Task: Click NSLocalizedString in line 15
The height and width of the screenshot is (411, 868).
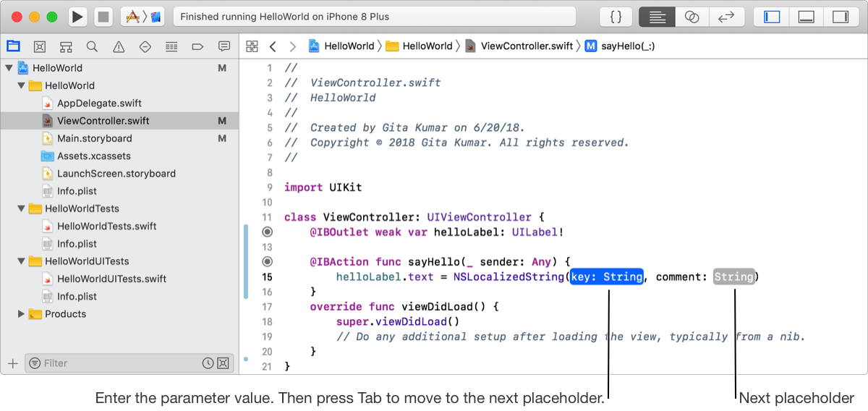Action: click(509, 276)
